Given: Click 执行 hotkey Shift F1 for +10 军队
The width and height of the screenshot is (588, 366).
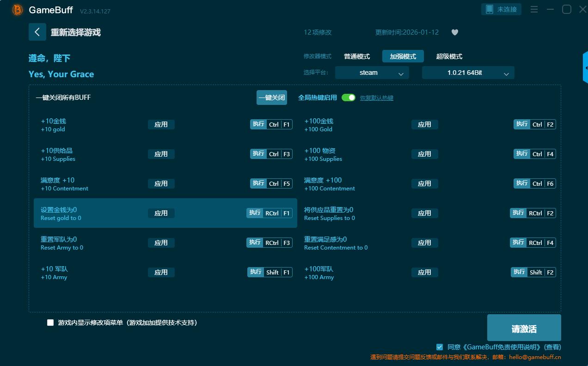Looking at the screenshot, I should pos(270,272).
